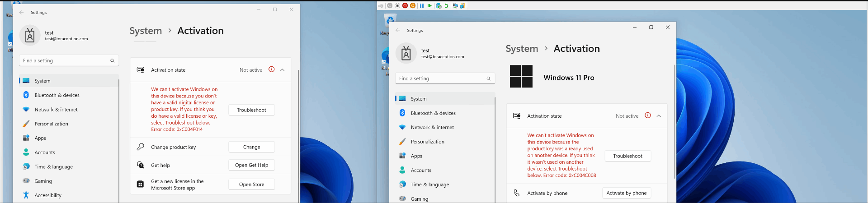This screenshot has height=203, width=868.
Task: Click Troubleshoot button in right window
Action: pyautogui.click(x=627, y=156)
